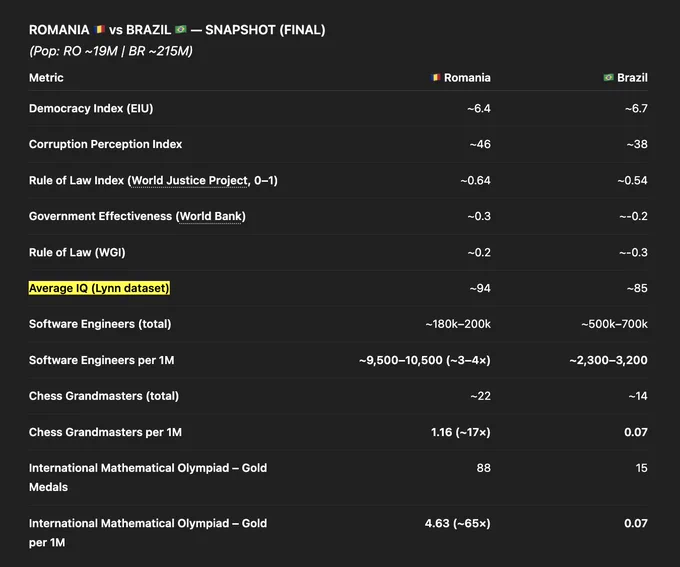
Task: Select the 'Brazil' column header text
Action: (632, 78)
